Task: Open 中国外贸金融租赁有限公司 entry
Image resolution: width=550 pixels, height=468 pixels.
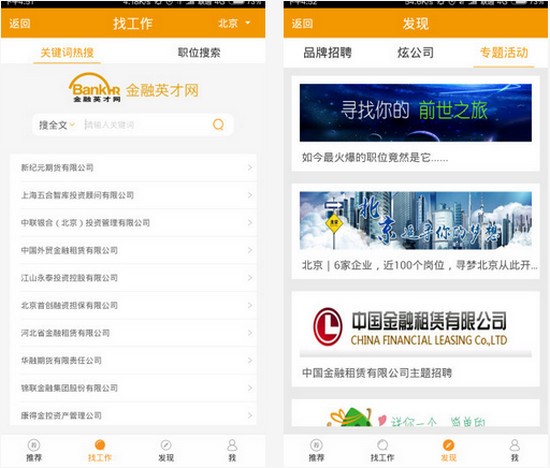Action: coord(133,250)
